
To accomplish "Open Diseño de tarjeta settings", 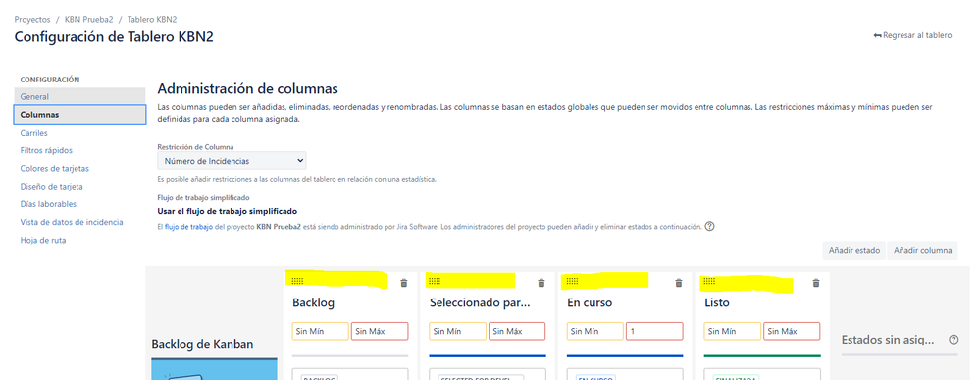I will (x=51, y=187).
